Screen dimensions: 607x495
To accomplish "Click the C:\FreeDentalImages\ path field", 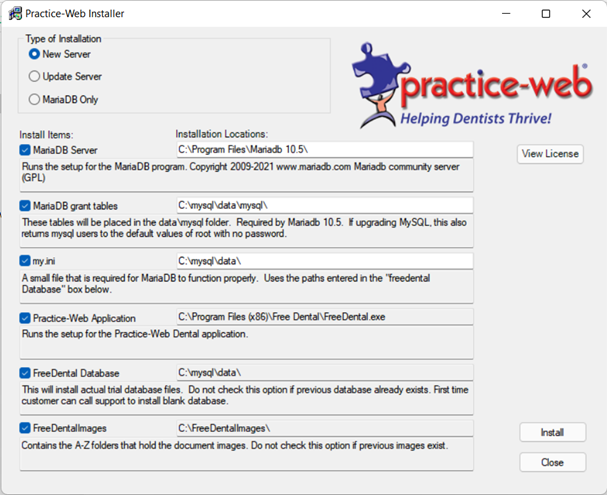I will click(324, 428).
